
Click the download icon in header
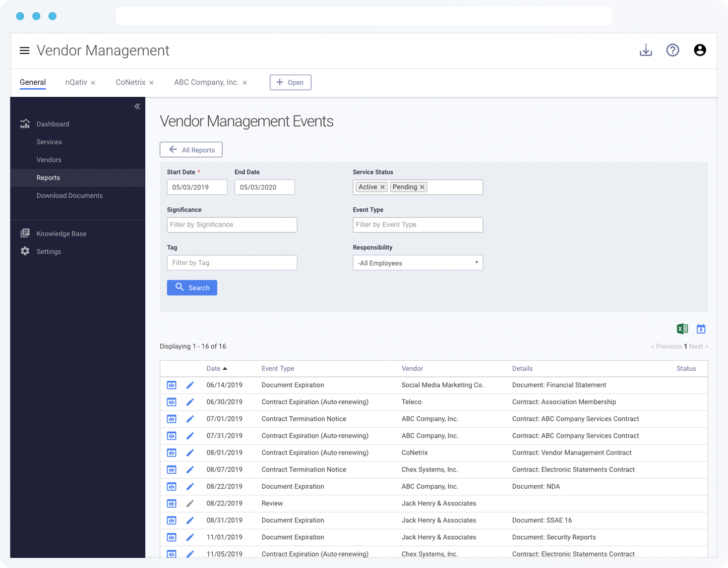coord(646,50)
